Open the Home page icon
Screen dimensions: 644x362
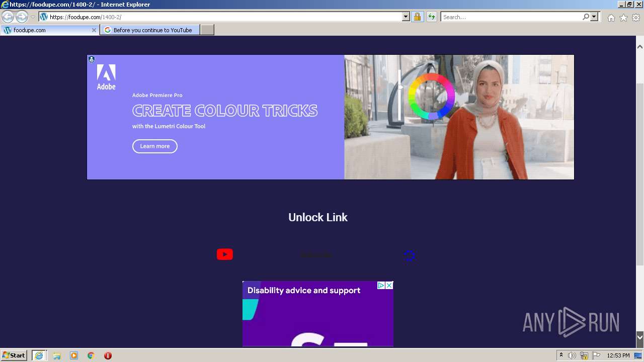pyautogui.click(x=611, y=18)
